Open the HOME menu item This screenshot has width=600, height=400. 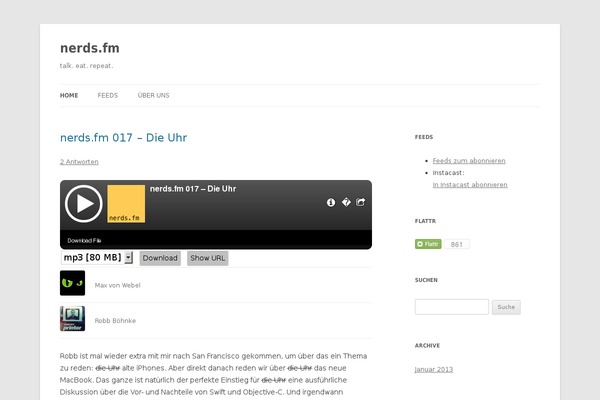(x=69, y=95)
